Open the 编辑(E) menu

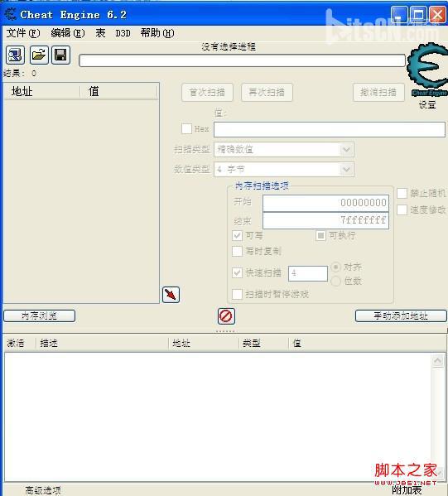click(x=68, y=33)
